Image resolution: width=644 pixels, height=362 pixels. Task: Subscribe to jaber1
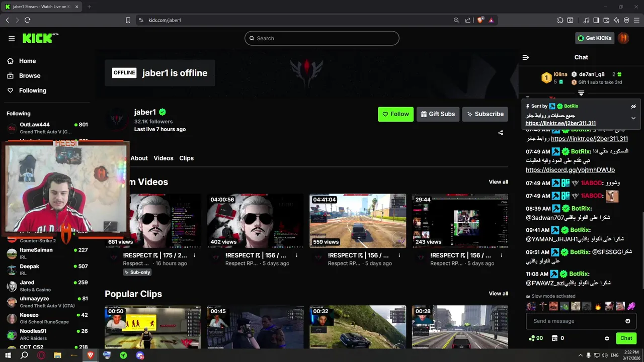coord(485,114)
